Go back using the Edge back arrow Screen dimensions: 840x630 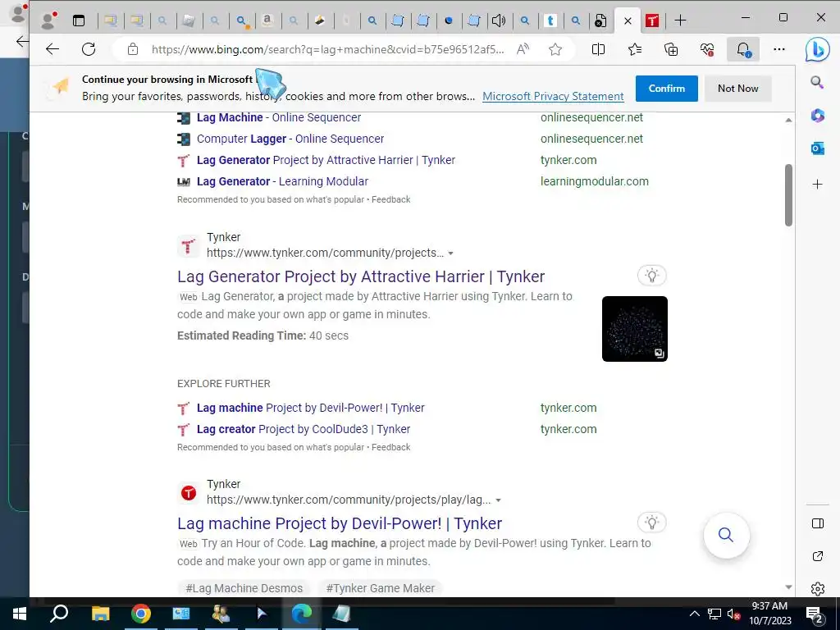point(52,49)
